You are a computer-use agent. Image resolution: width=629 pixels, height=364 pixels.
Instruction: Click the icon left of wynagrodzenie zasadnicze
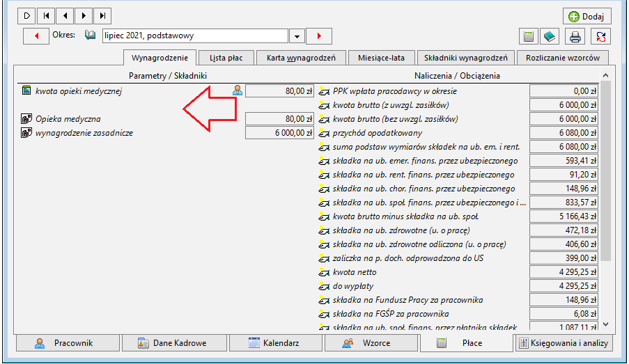coord(26,133)
